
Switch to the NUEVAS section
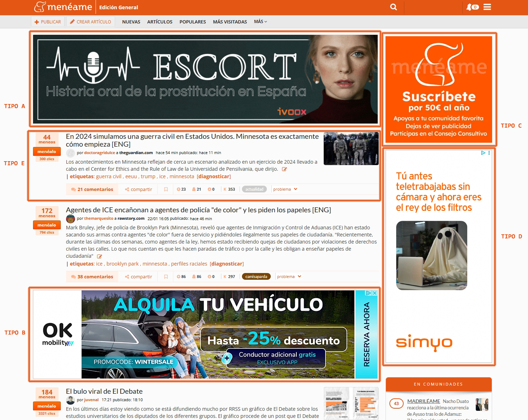coord(131,22)
